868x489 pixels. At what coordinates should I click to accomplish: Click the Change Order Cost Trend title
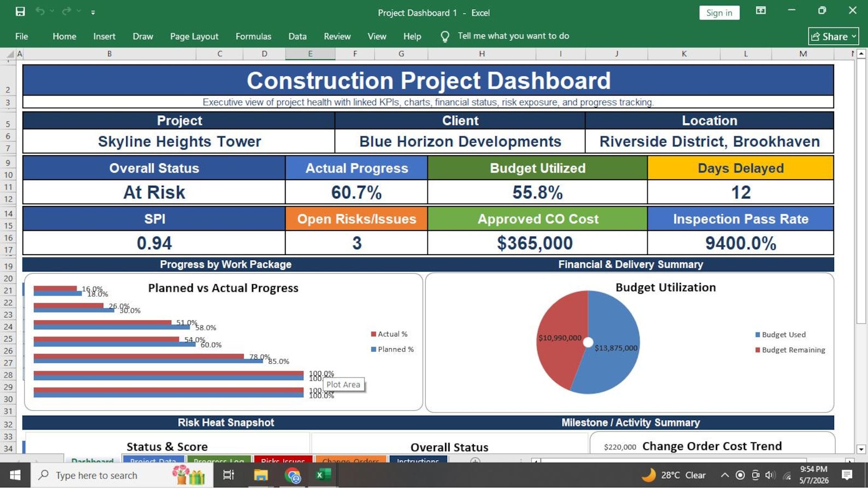tap(712, 446)
